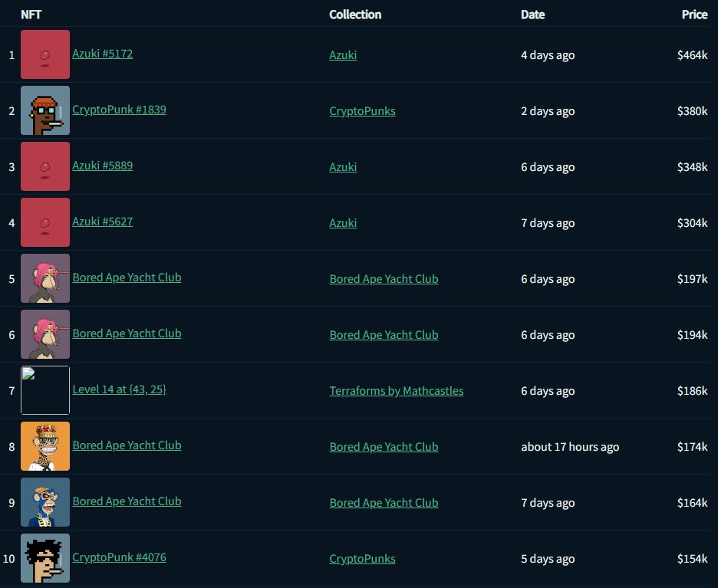The width and height of the screenshot is (718, 588).
Task: Go to Azuki collection in row 4
Action: [x=343, y=223]
